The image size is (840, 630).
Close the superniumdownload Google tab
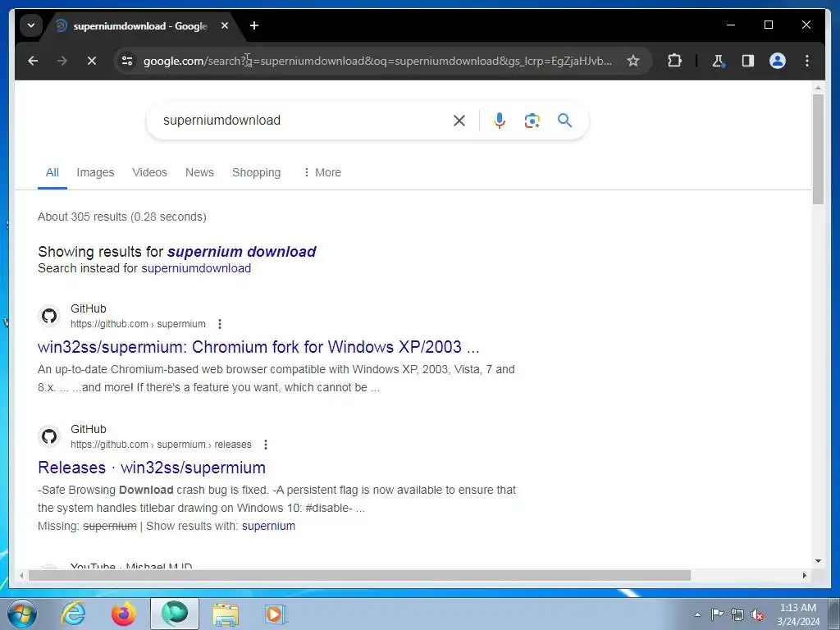point(225,25)
